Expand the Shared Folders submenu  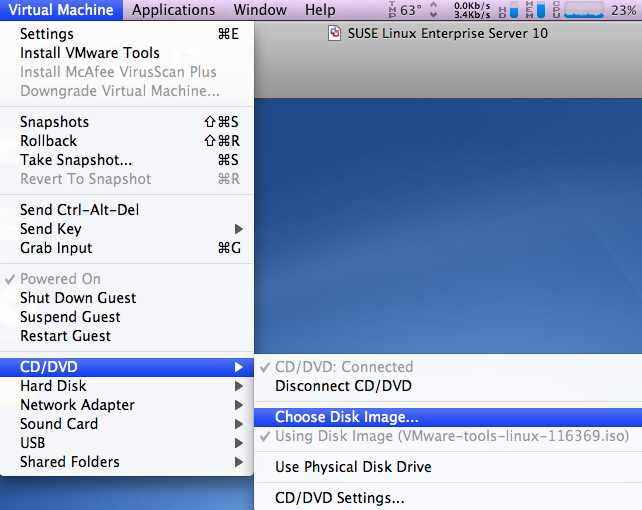point(127,462)
